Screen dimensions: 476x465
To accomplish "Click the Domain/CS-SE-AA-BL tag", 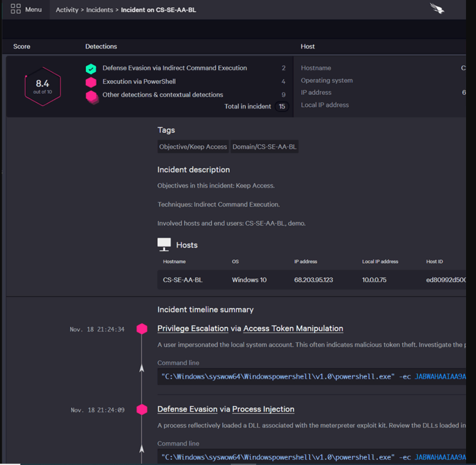I will (x=264, y=147).
